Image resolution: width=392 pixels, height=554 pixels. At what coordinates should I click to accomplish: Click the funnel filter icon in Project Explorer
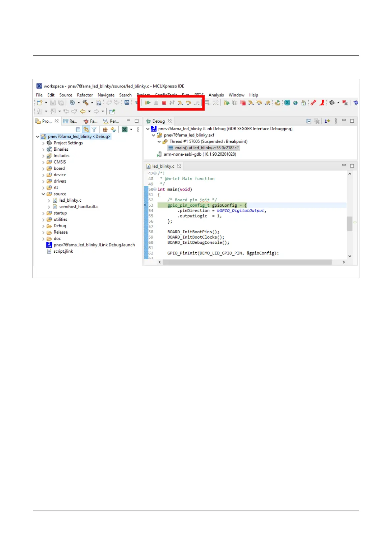(x=94, y=130)
